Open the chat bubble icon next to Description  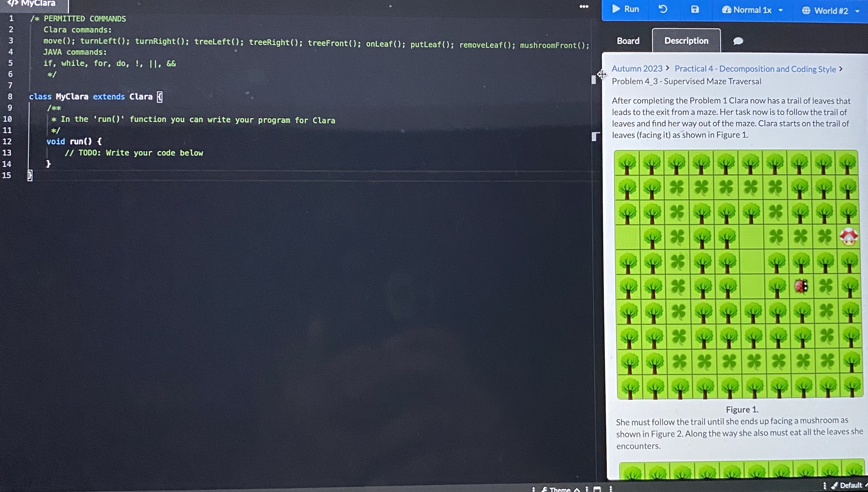[738, 41]
